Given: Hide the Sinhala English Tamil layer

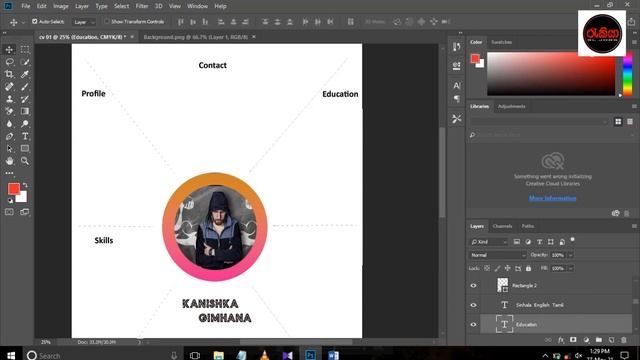Looking at the screenshot, I should point(473,305).
